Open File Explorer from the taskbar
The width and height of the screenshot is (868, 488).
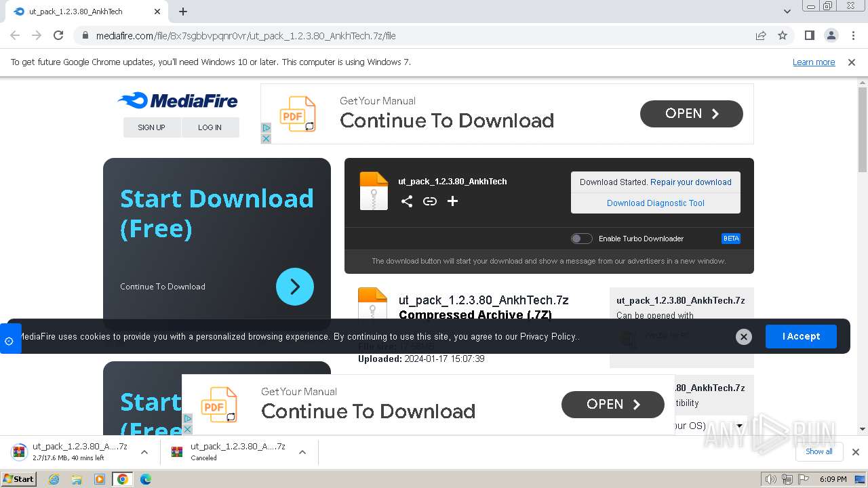(77, 479)
